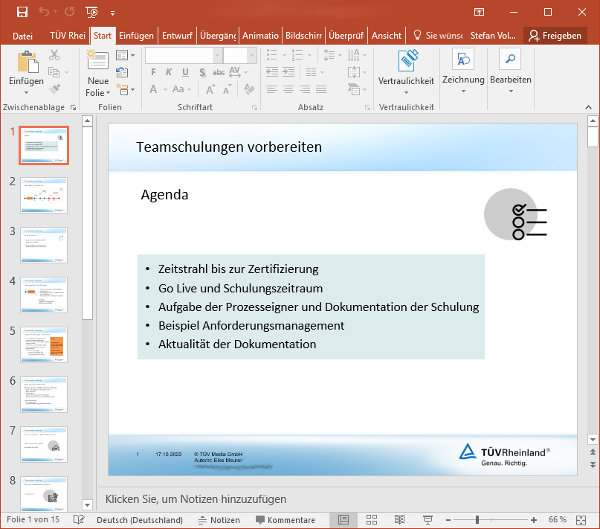Open the Datei menu
The height and width of the screenshot is (529, 600).
(x=22, y=35)
